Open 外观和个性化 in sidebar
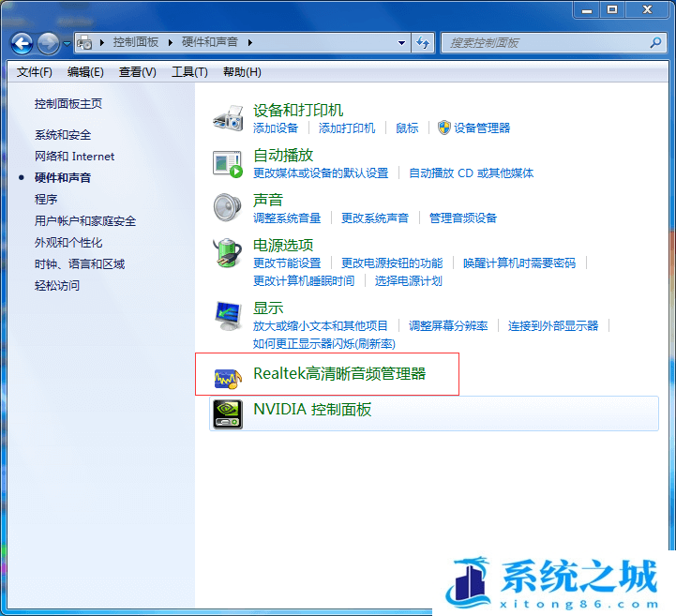Screen dimensions: 676x616 click(68, 242)
